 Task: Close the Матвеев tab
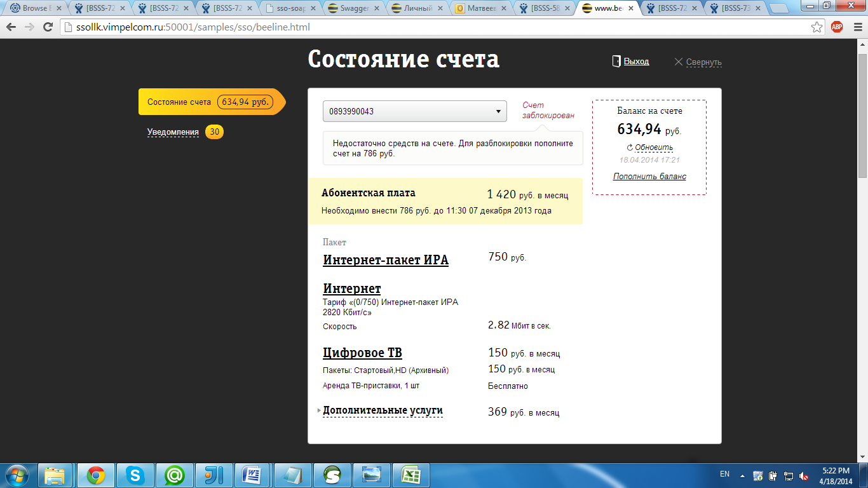tap(503, 8)
